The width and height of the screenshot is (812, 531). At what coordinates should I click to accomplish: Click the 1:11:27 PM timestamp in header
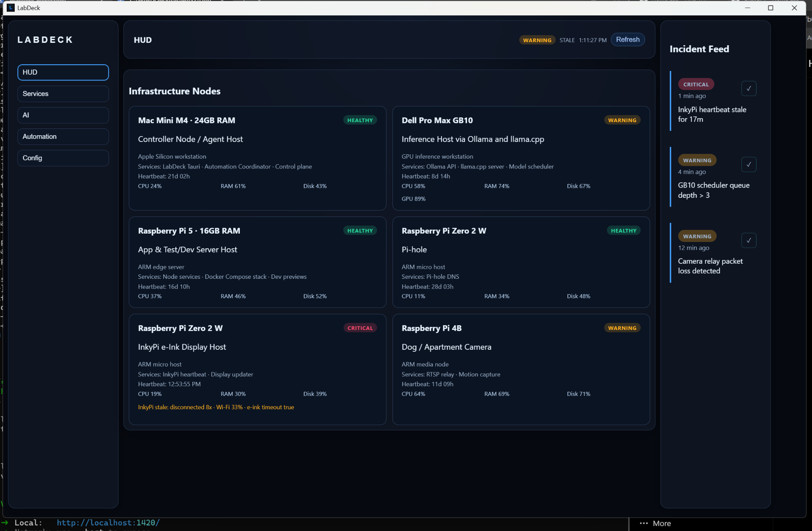pyautogui.click(x=593, y=40)
